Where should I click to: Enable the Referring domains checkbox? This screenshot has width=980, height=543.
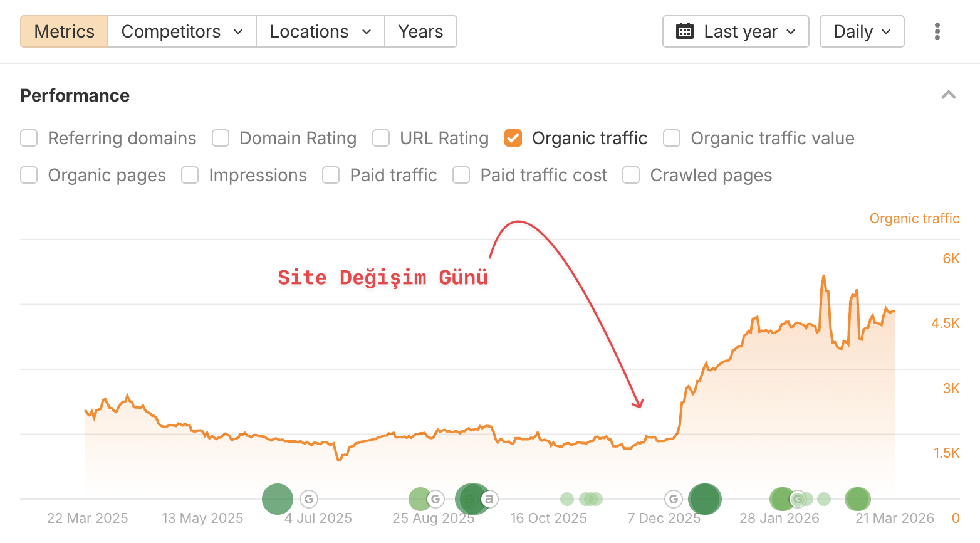(x=29, y=138)
